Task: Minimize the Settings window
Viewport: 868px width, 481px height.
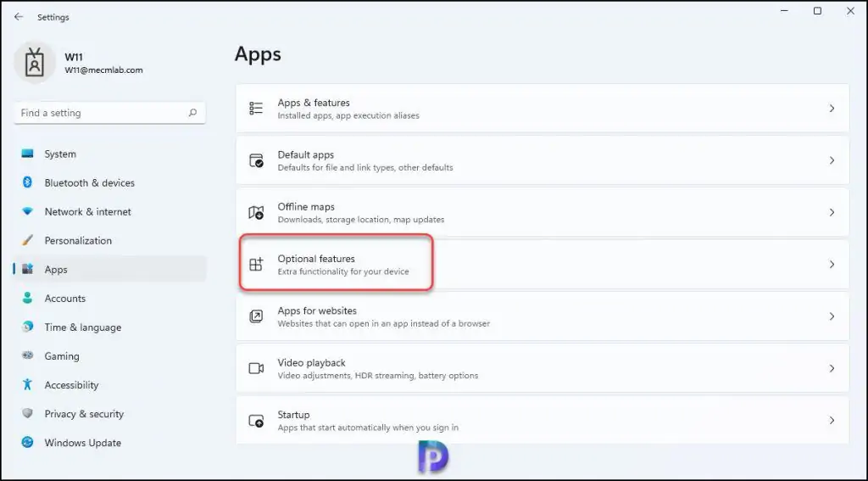Action: tap(784, 11)
